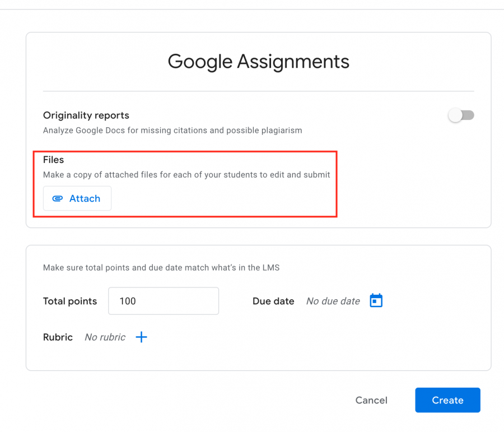Viewport: 504px width, 432px height.
Task: Click the 'No rubric' placeholder text
Action: [x=105, y=337]
